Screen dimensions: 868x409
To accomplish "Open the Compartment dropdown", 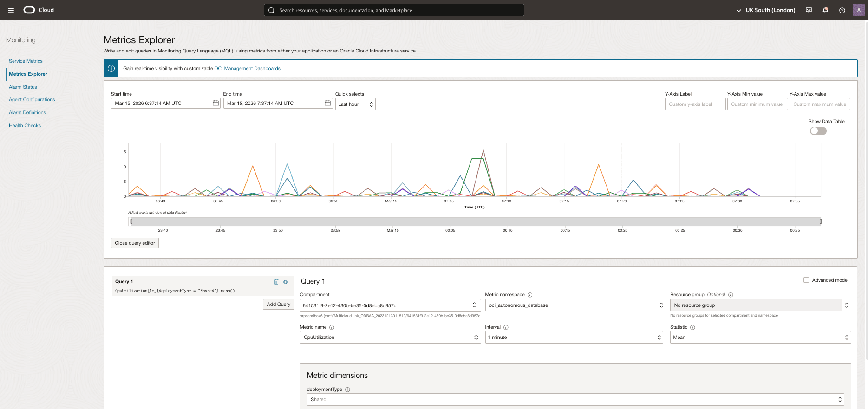I will (390, 305).
